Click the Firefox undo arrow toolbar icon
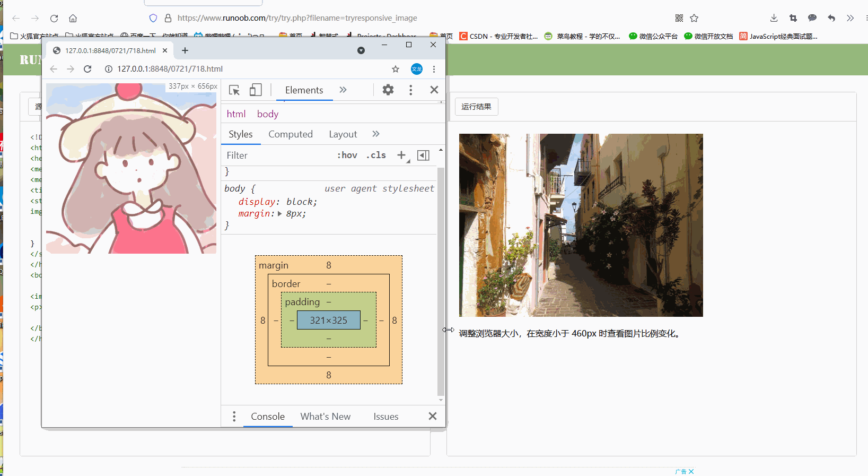This screenshot has width=868, height=476. pyautogui.click(x=831, y=18)
